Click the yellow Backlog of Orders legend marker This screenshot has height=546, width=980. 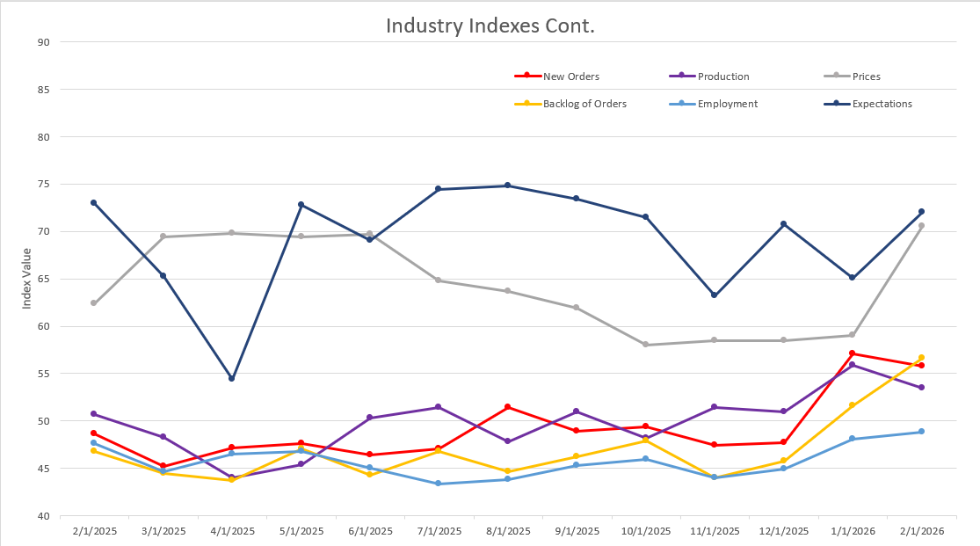click(526, 104)
